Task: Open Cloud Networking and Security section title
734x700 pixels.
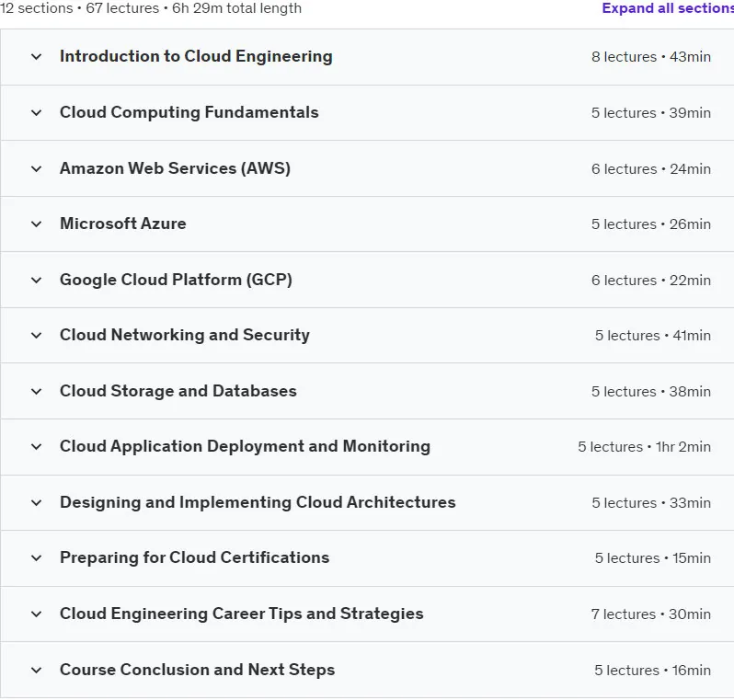Action: pos(185,335)
